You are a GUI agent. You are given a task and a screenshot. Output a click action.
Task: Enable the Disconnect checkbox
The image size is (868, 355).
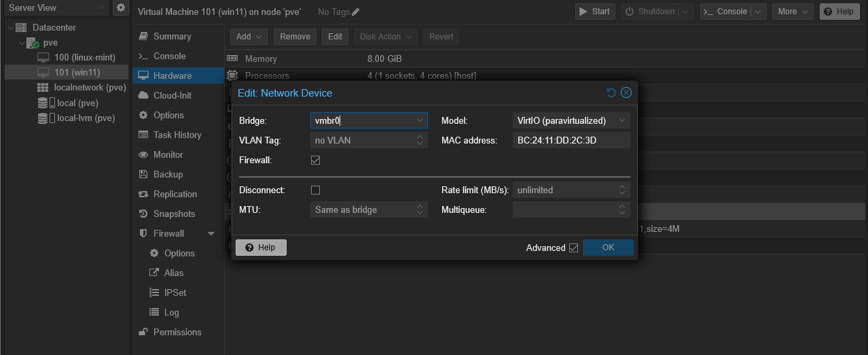[315, 190]
